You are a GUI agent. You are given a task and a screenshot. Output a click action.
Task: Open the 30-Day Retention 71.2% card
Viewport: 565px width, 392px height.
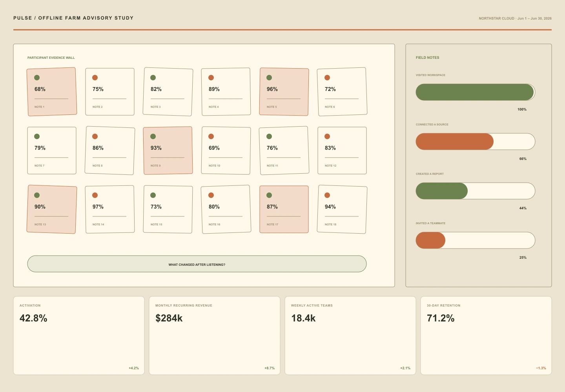tap(486, 336)
